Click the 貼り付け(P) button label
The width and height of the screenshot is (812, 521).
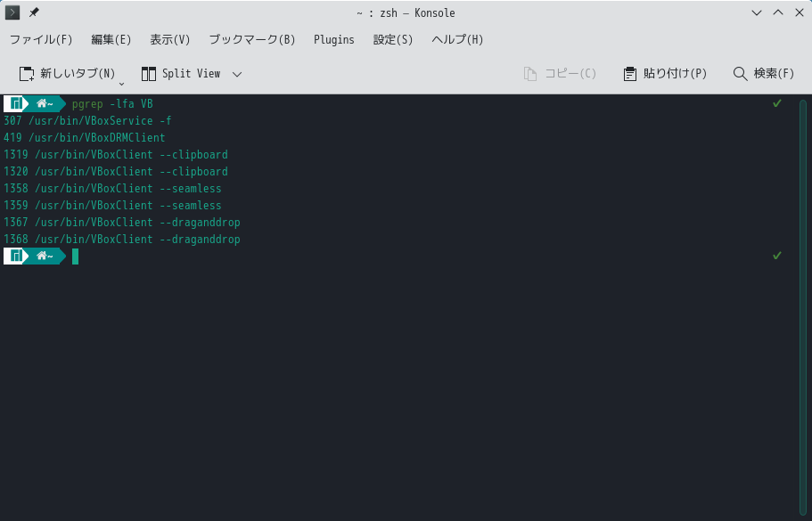click(676, 73)
